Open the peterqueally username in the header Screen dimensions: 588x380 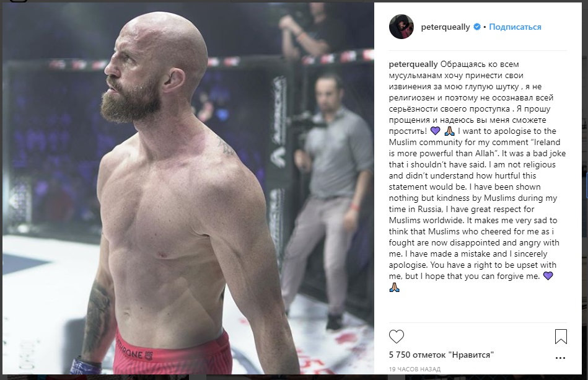pos(445,27)
